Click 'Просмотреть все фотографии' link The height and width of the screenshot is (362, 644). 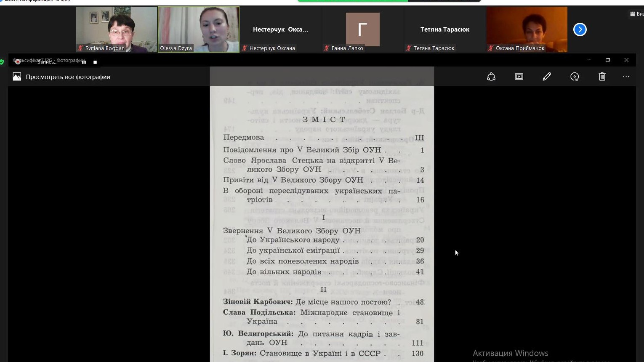(68, 77)
